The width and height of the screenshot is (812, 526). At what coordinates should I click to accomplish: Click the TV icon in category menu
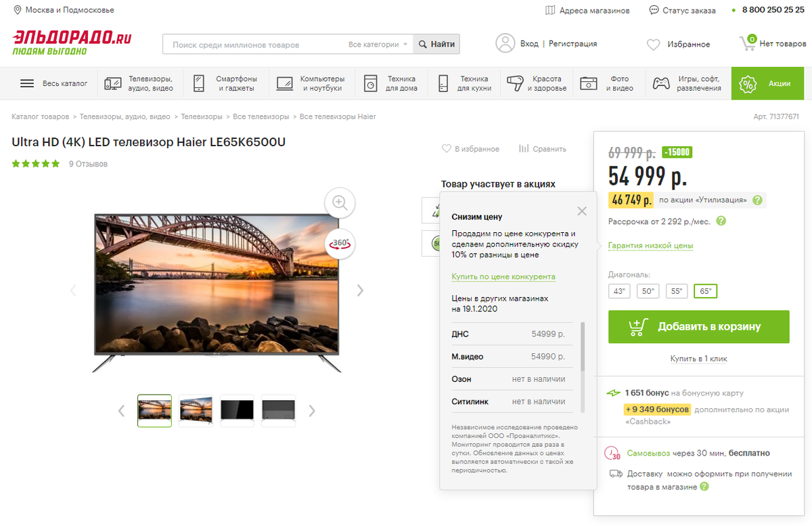pos(113,83)
